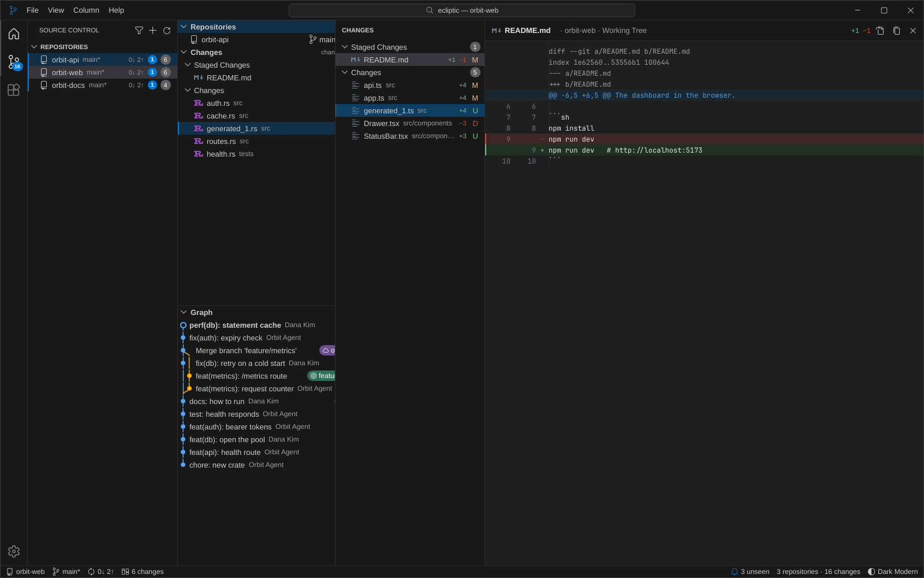
Task: Click the search icon in the title bar
Action: 430,10
